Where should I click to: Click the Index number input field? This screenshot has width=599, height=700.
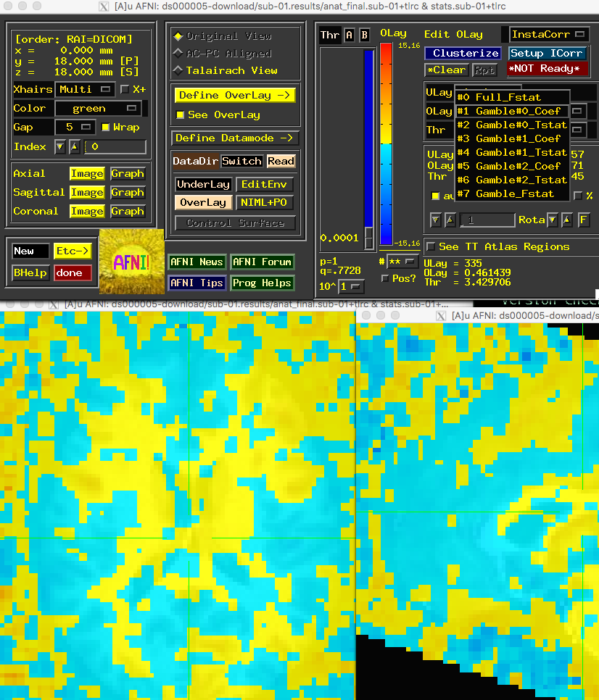tap(115, 146)
